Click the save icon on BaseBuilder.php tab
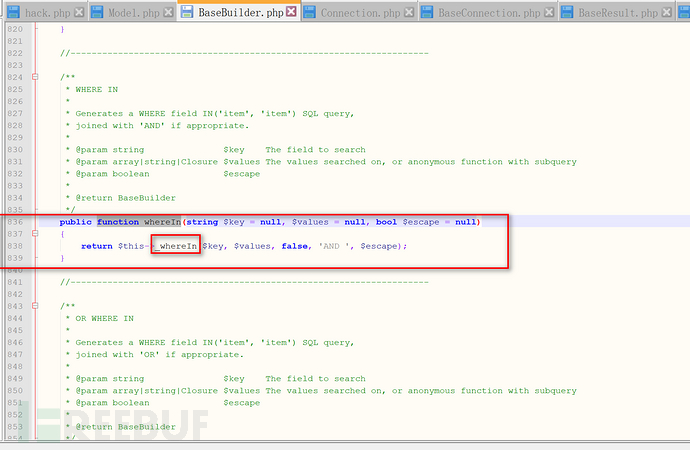Screen dimensions: 690x450 (x=187, y=12)
